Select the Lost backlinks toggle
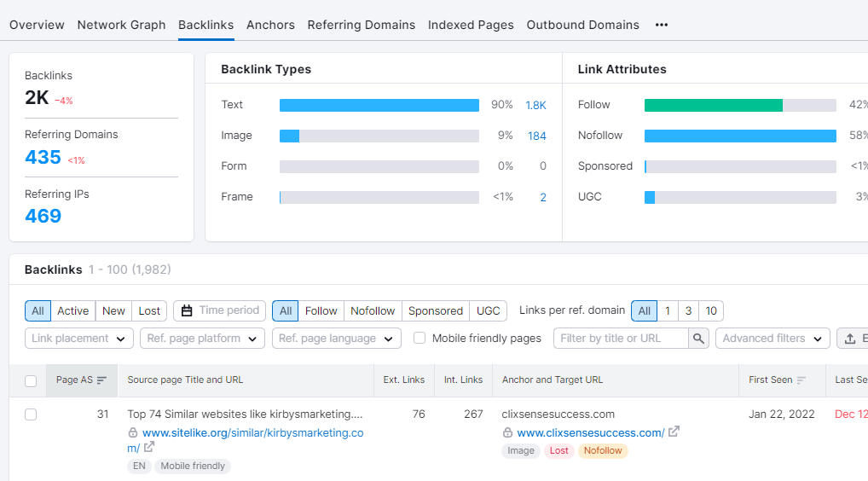 (149, 310)
